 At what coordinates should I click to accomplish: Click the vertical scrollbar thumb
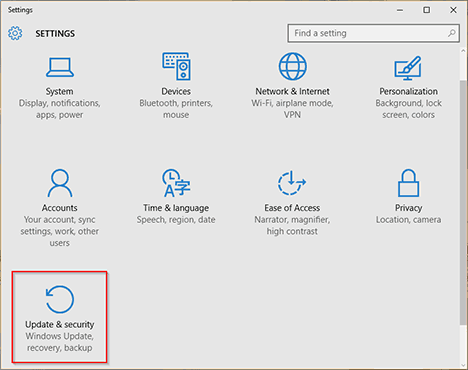(463, 202)
